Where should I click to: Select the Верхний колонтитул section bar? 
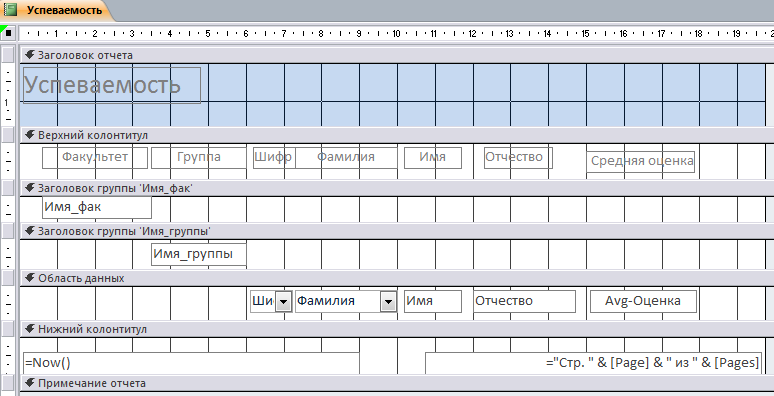[397, 135]
